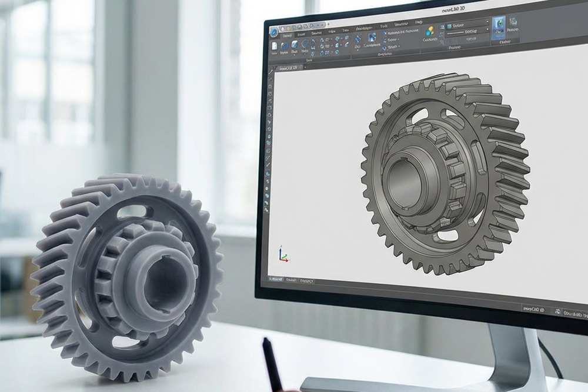Click the XYZ coordinate axes widget in the viewport

(282, 254)
